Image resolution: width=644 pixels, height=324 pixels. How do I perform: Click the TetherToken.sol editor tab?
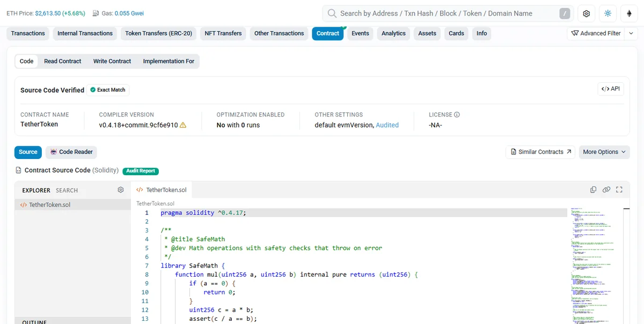(162, 190)
